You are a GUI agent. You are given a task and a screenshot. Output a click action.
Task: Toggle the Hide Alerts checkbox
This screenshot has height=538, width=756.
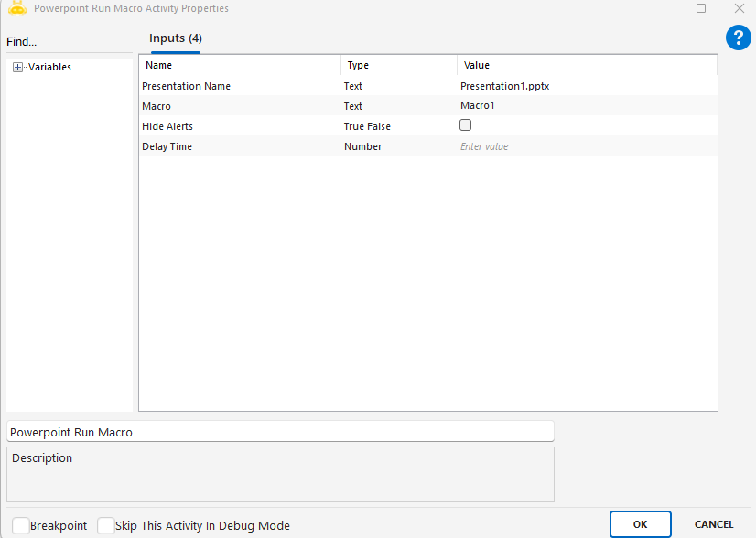coord(466,125)
